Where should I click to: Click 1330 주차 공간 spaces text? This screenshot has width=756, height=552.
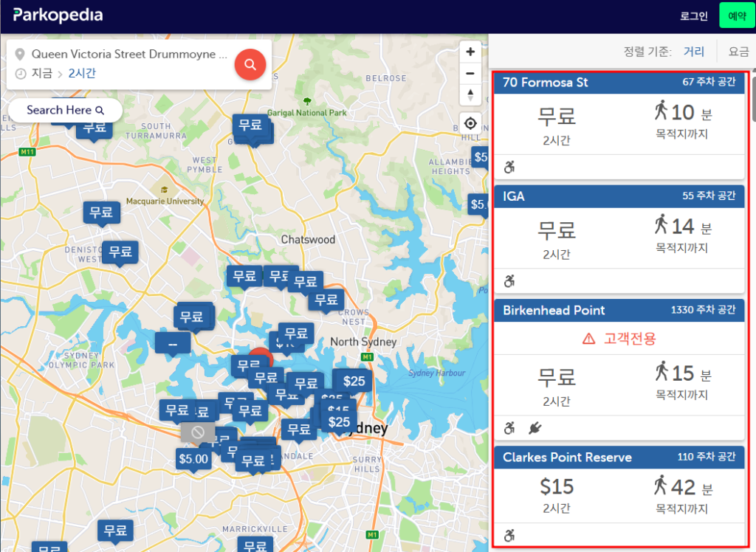click(704, 310)
